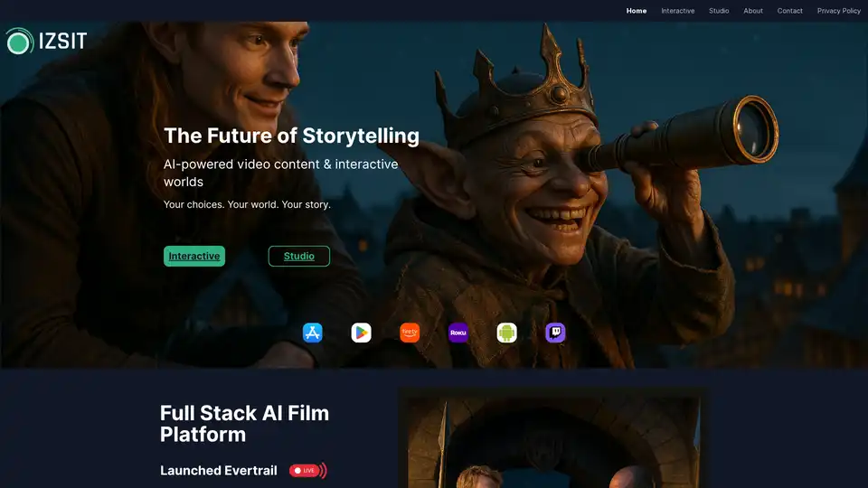Screen dimensions: 868x488
Task: Open the Google Play store icon
Action: pyautogui.click(x=361, y=333)
